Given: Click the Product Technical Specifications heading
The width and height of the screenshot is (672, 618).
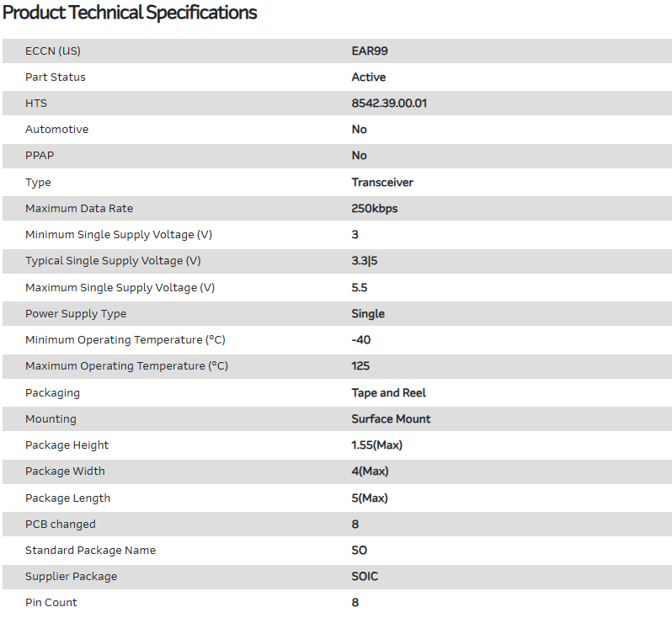Looking at the screenshot, I should pyautogui.click(x=131, y=13).
